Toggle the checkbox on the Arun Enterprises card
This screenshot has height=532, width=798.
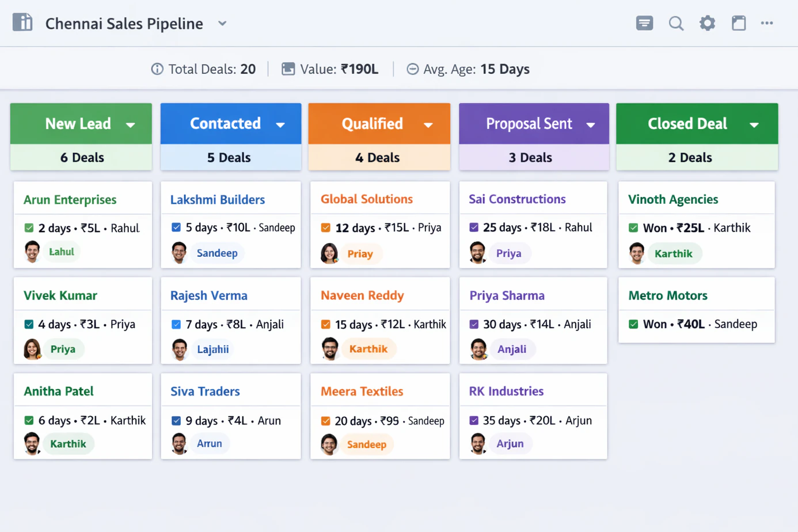click(29, 228)
